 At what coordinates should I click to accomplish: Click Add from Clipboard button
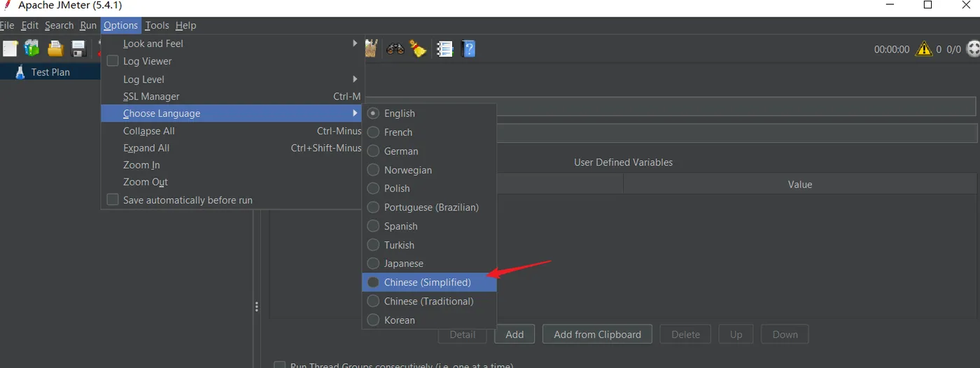(x=597, y=334)
